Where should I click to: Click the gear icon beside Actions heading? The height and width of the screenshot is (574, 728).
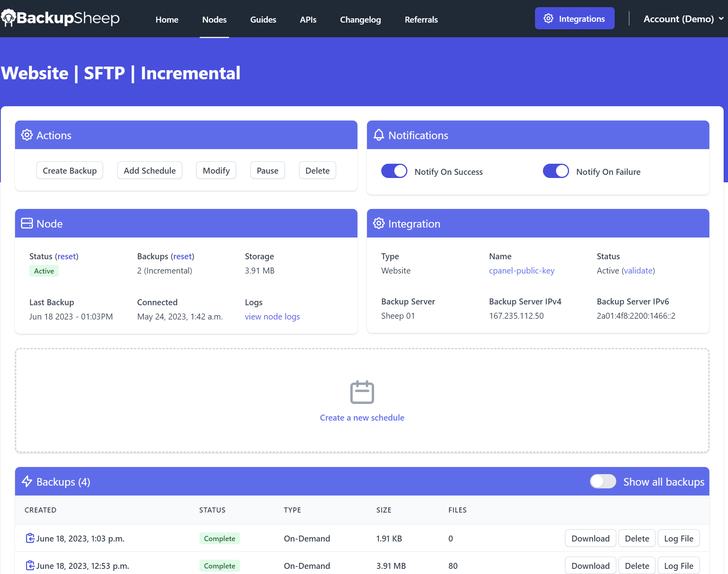pyautogui.click(x=27, y=135)
